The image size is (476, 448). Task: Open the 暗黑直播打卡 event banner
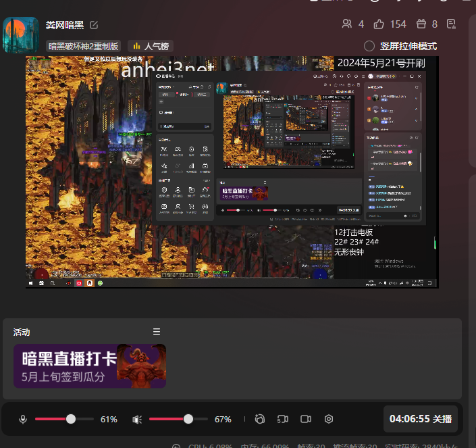pos(90,366)
